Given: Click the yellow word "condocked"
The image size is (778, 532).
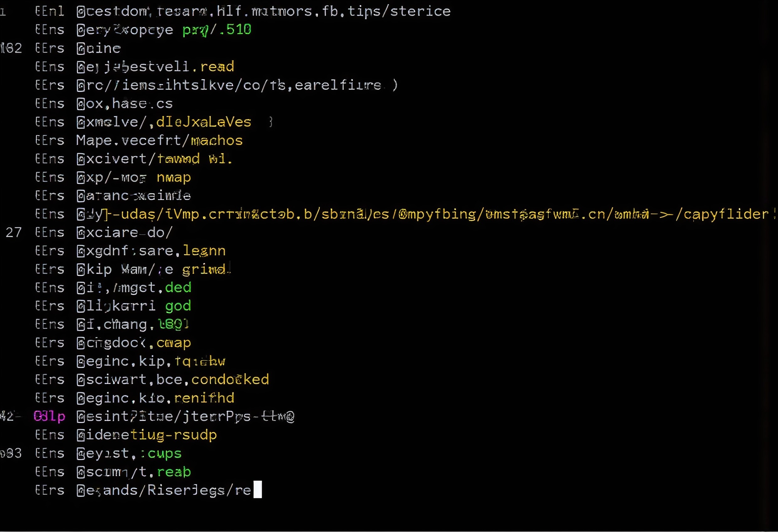Looking at the screenshot, I should pyautogui.click(x=230, y=380).
